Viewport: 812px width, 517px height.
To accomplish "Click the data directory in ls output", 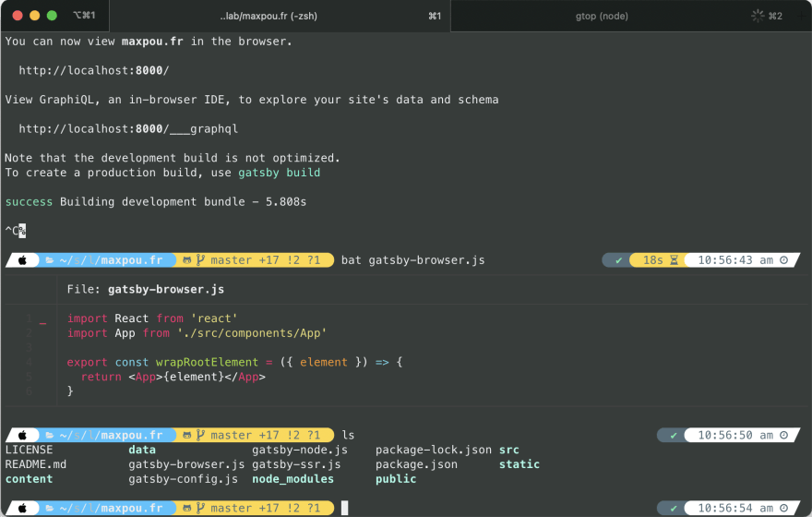I will pyautogui.click(x=142, y=450).
